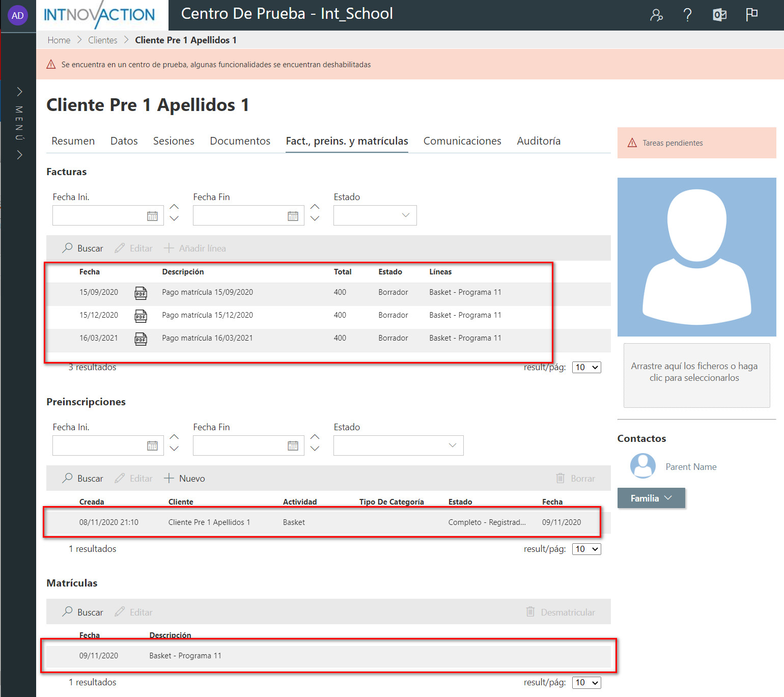Click the Parent Name contact avatar
784x697 pixels.
(x=642, y=466)
